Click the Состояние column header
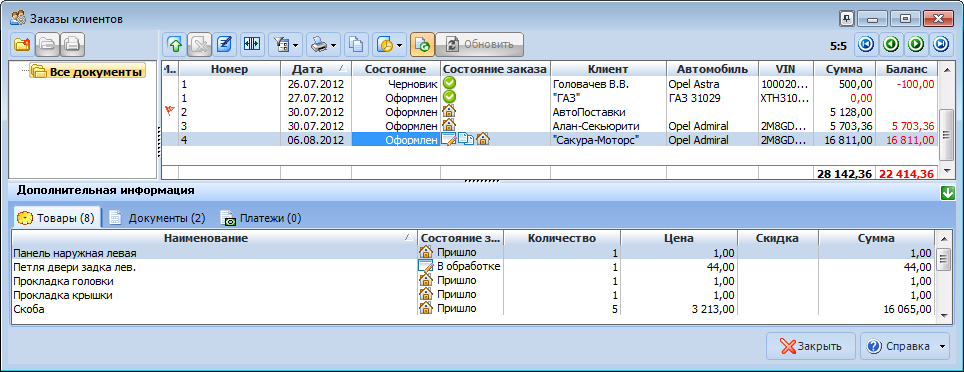964x372 pixels. pyautogui.click(x=396, y=69)
